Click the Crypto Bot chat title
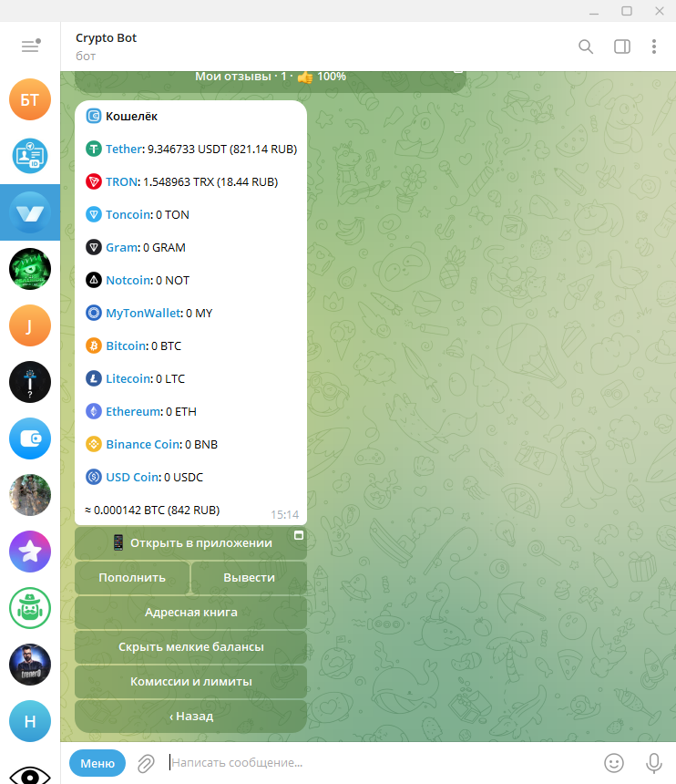The image size is (676, 784). [x=106, y=38]
